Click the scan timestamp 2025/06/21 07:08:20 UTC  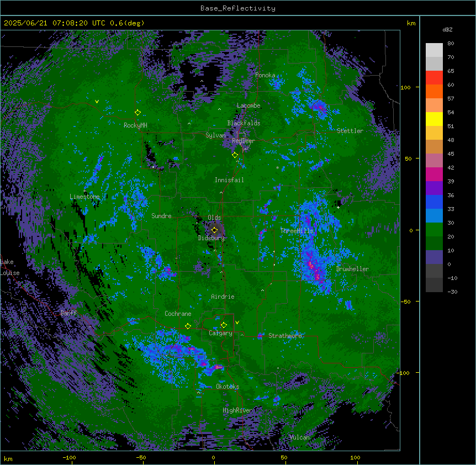(54, 23)
